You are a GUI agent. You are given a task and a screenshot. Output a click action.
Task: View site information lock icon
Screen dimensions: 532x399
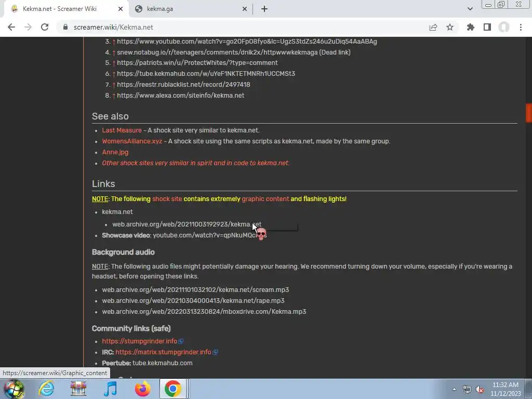[x=65, y=27]
